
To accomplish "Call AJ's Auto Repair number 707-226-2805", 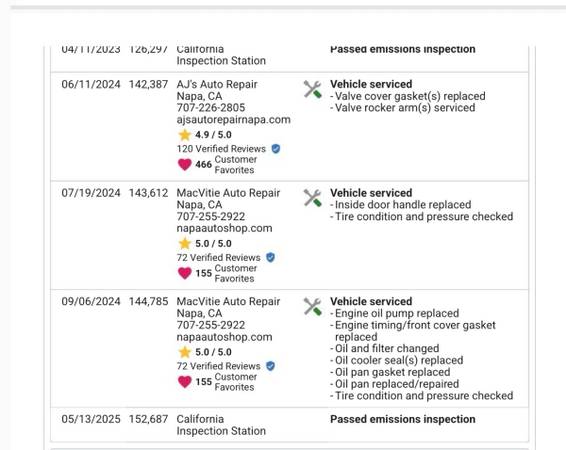I will click(x=211, y=108).
